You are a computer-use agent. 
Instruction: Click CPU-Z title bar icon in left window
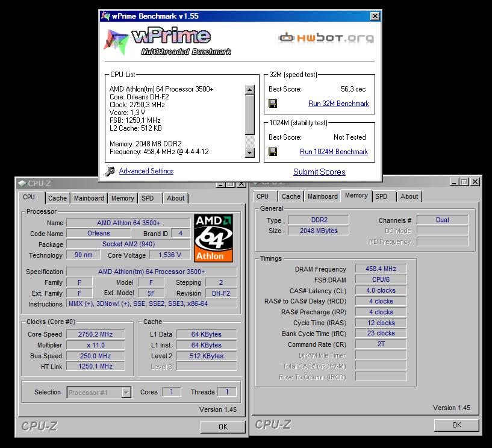coord(22,184)
